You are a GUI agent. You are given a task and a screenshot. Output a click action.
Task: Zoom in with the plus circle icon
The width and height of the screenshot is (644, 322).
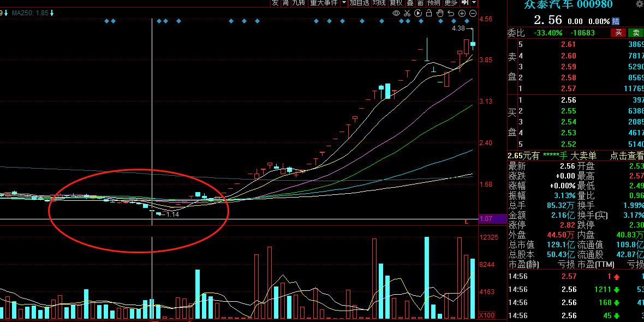462,13
